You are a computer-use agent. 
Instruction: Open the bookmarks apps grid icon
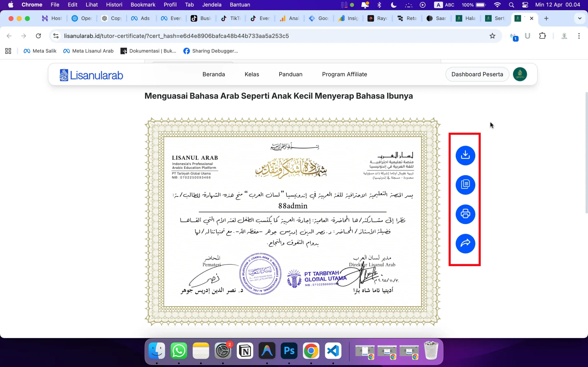tap(8, 51)
